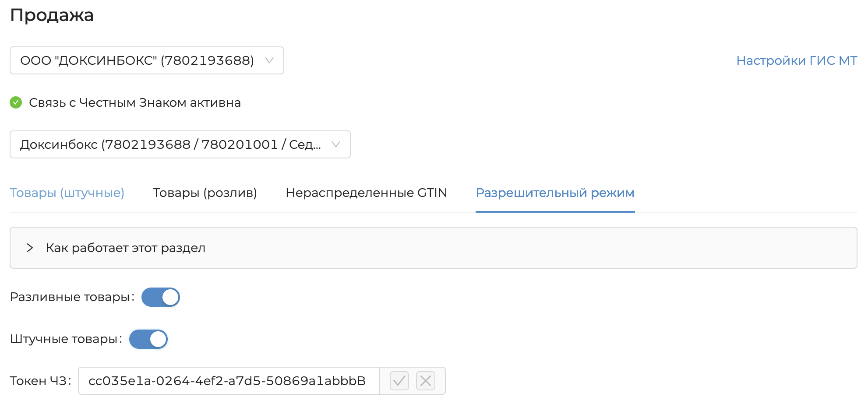Image resolution: width=868 pixels, height=407 pixels.
Task: Toggle the Разливные товары switch
Action: point(160,297)
